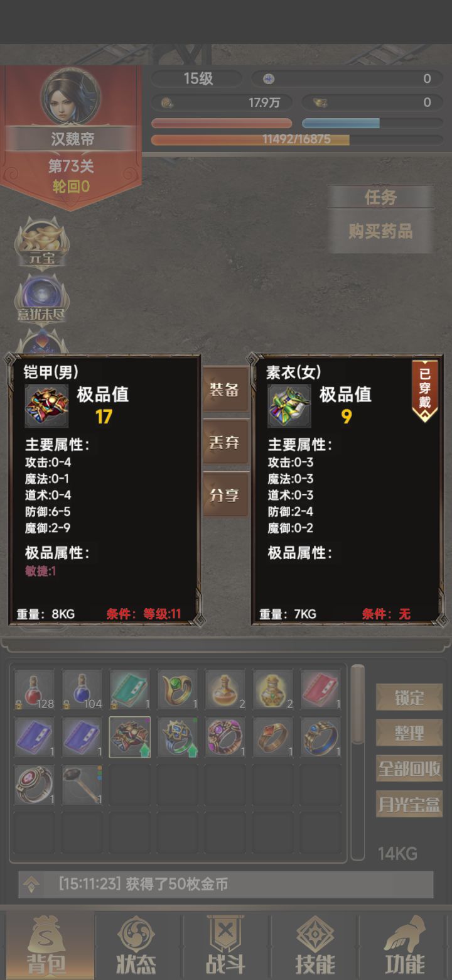452x980 pixels.
Task: Select the hammer weapon in inventory
Action: click(x=82, y=785)
